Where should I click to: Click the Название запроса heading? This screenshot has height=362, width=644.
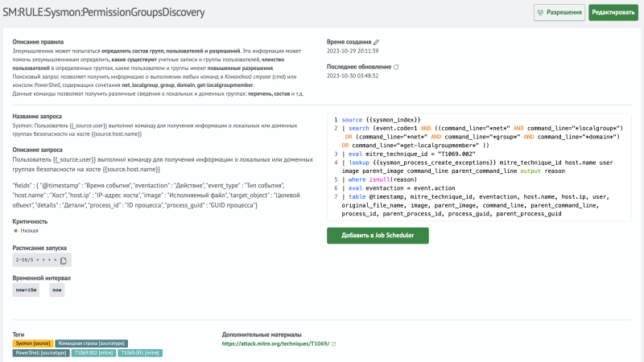pyautogui.click(x=37, y=117)
